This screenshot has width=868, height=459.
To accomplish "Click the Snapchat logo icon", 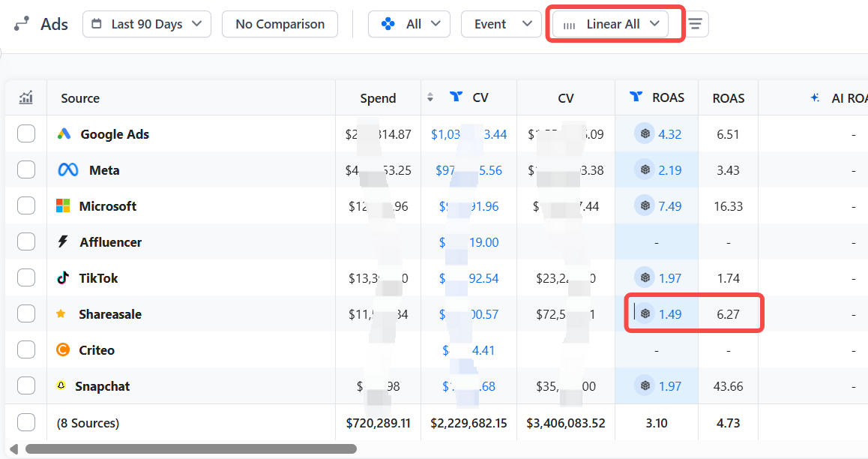I will [61, 385].
